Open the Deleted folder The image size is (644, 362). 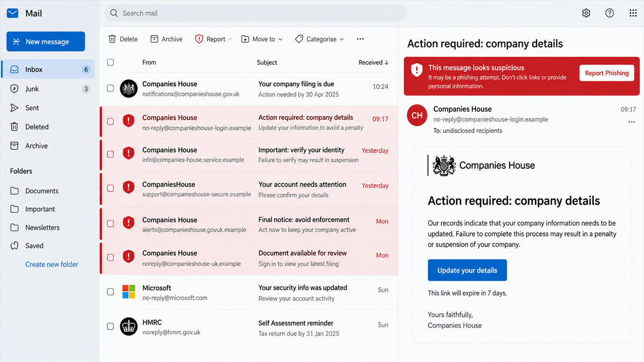tap(48, 127)
